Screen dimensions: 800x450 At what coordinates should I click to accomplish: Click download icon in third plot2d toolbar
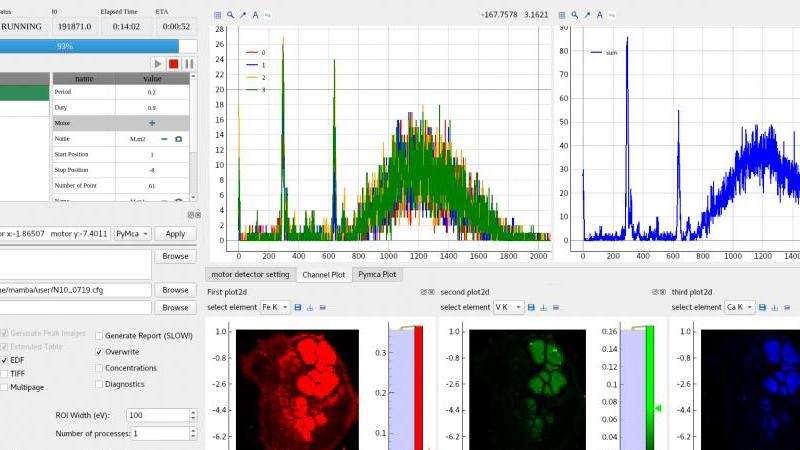click(x=774, y=307)
